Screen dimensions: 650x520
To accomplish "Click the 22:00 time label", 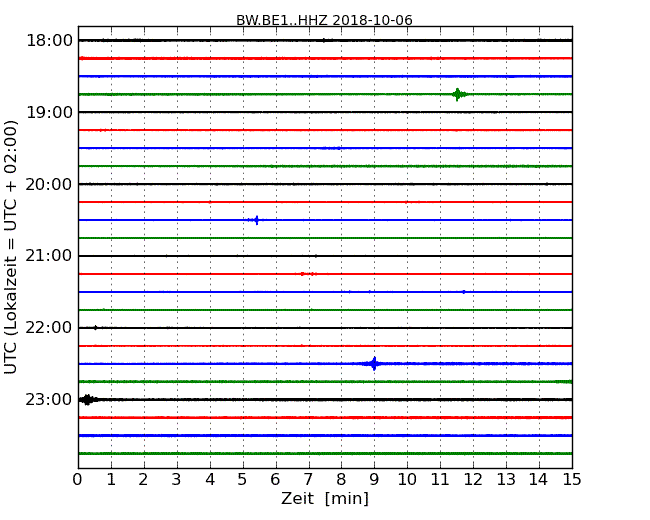I will click(x=49, y=328).
